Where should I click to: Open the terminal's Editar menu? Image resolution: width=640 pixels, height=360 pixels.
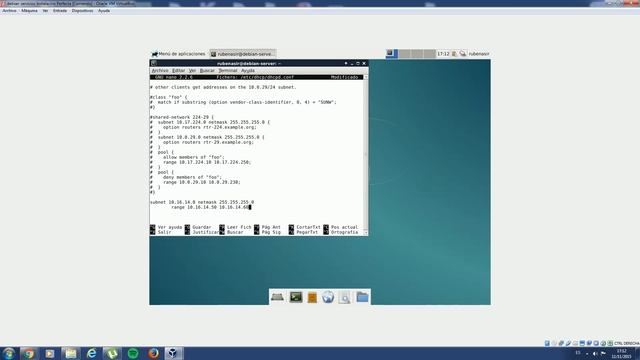coord(178,71)
